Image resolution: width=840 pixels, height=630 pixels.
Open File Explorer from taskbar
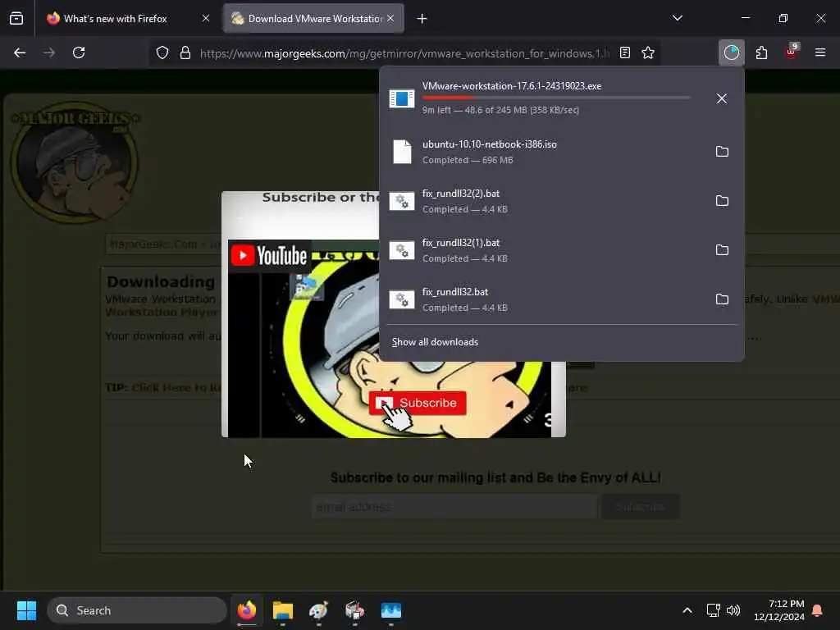coord(283,610)
